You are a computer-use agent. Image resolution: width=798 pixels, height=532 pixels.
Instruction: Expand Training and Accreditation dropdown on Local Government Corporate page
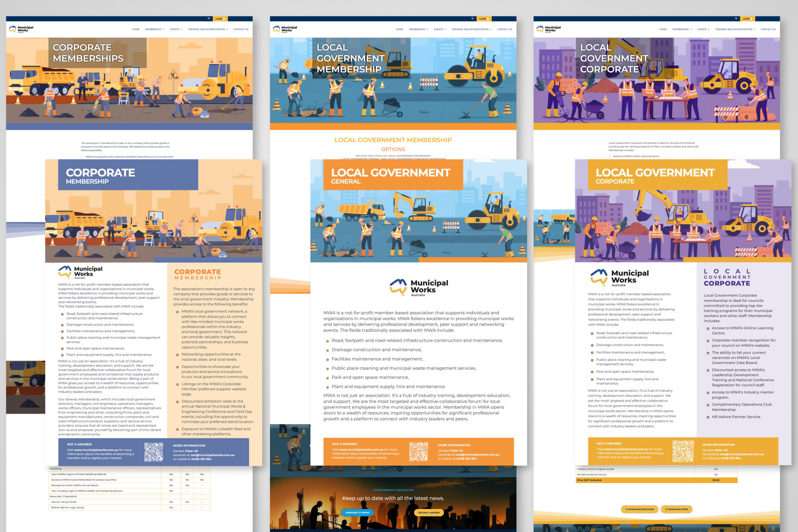coord(735,30)
